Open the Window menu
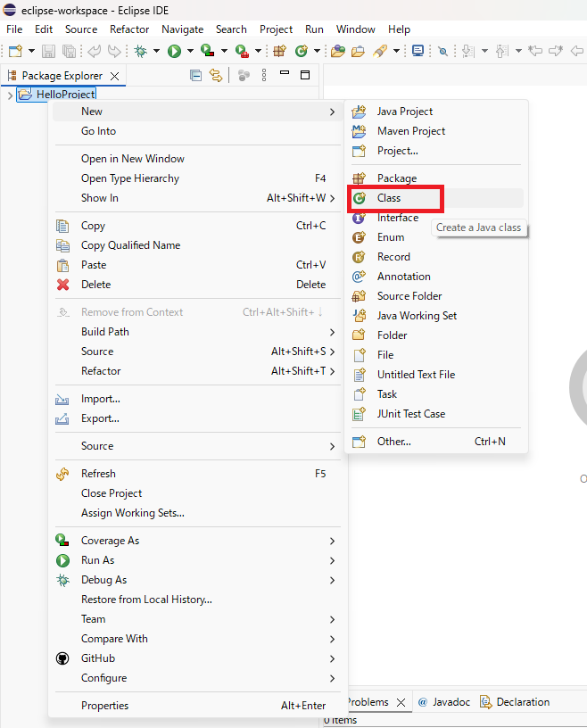The height and width of the screenshot is (728, 587). pyautogui.click(x=356, y=29)
